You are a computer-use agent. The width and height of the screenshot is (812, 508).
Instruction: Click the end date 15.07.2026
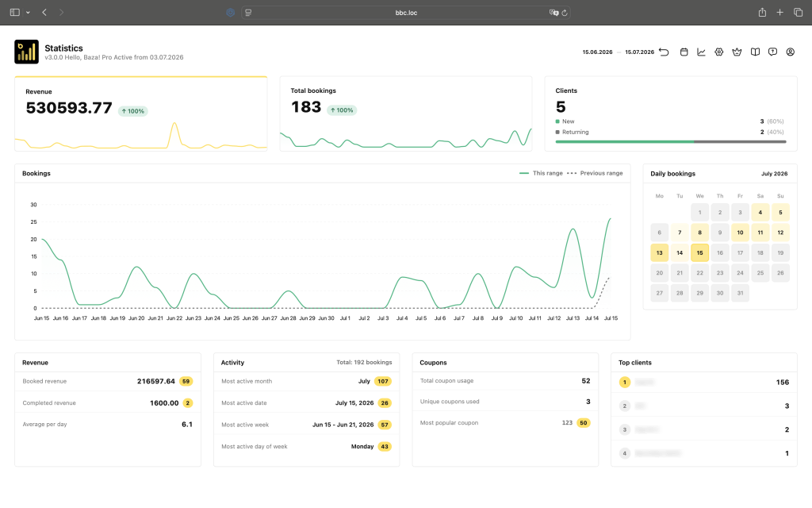(x=640, y=52)
